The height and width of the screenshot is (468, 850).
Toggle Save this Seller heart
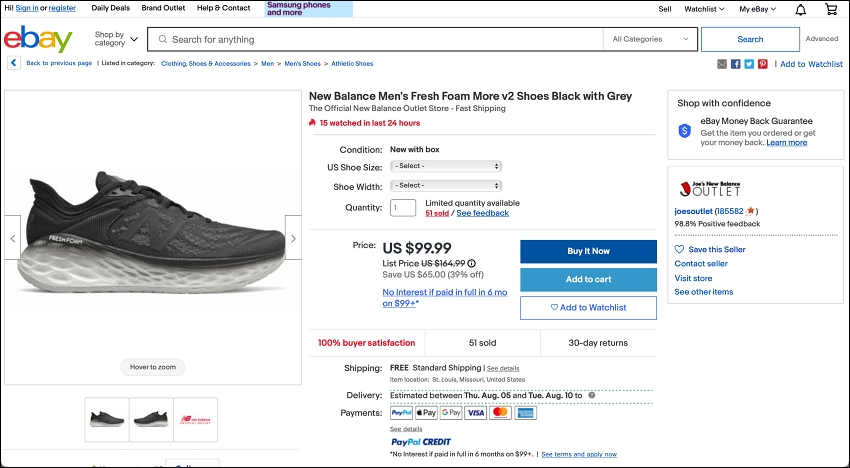pos(679,249)
